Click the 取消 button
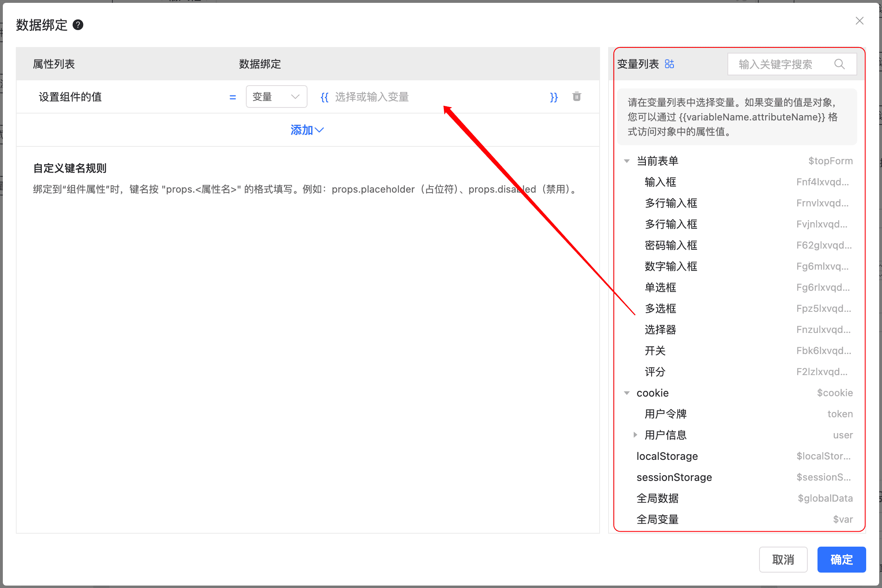Screen dimensions: 882x588 783,560
